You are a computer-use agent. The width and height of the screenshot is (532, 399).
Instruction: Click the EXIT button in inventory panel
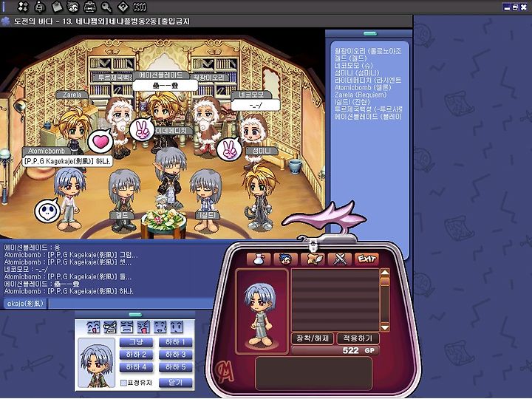click(x=366, y=259)
